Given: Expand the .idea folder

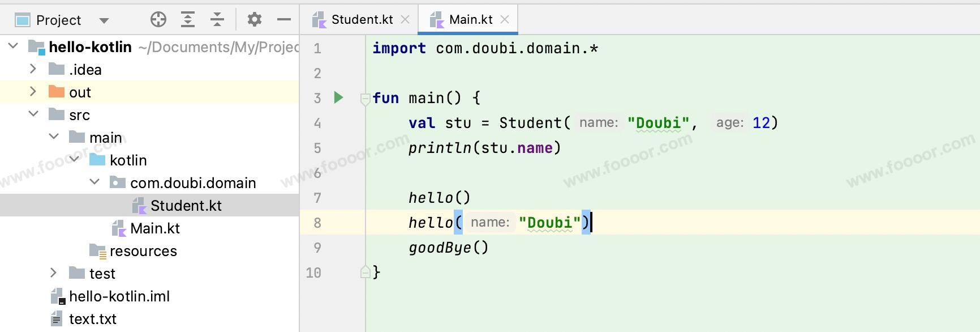Looking at the screenshot, I should 33,69.
